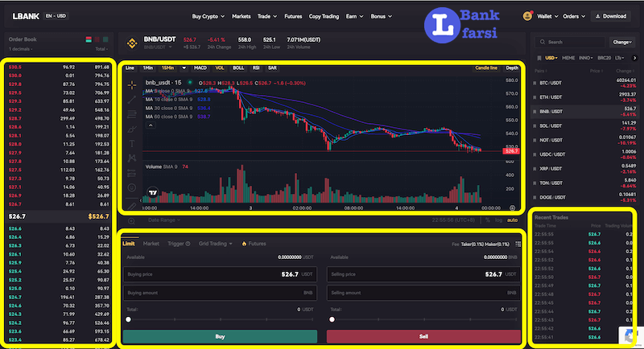
Task: Expand the Buy Crypto menu
Action: [208, 16]
